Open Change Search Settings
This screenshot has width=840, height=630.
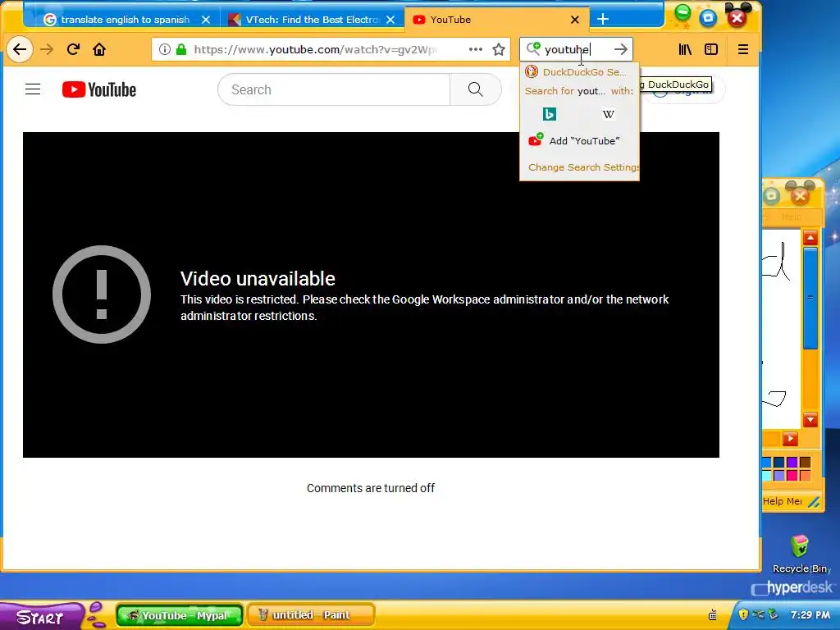click(579, 167)
